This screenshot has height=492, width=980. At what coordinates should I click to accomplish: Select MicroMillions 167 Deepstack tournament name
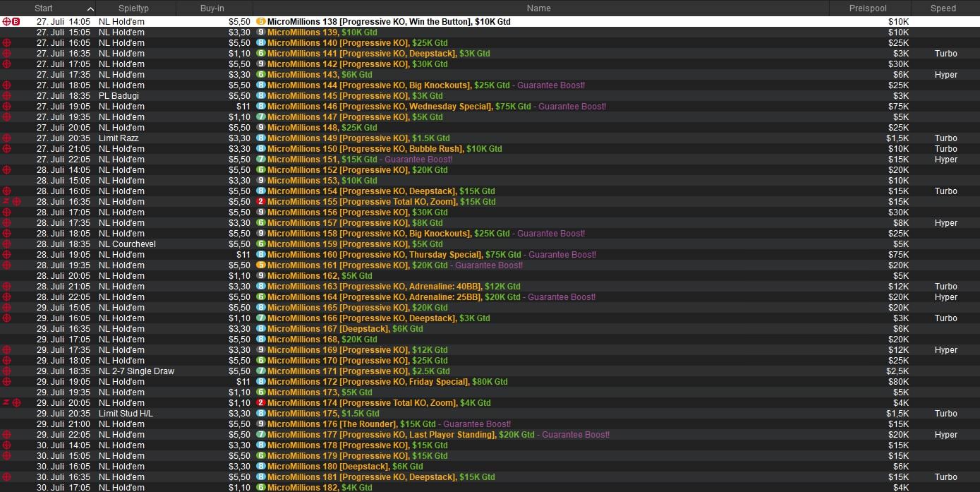pos(328,329)
